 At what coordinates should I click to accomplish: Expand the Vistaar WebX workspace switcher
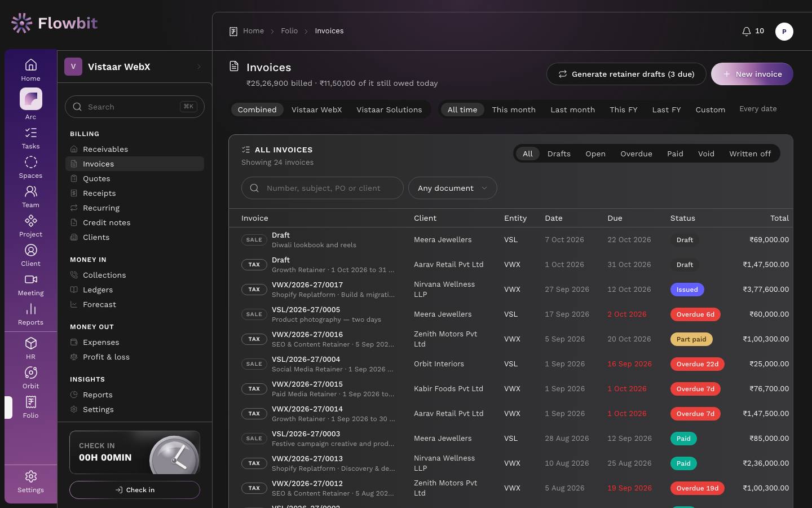tap(135, 67)
